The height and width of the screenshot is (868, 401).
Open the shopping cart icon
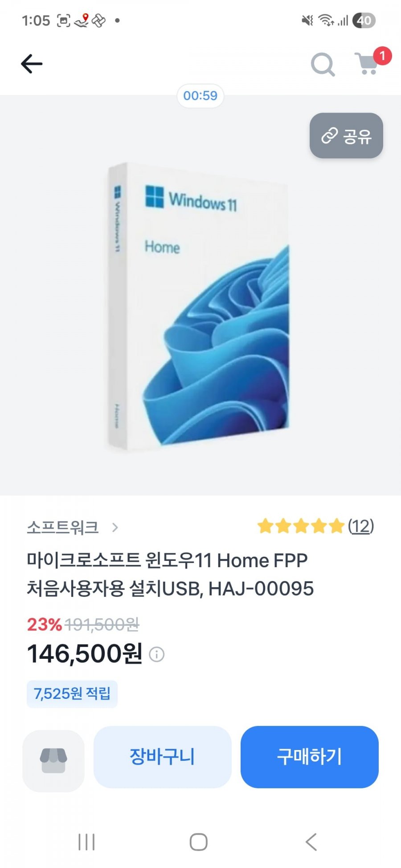click(366, 65)
